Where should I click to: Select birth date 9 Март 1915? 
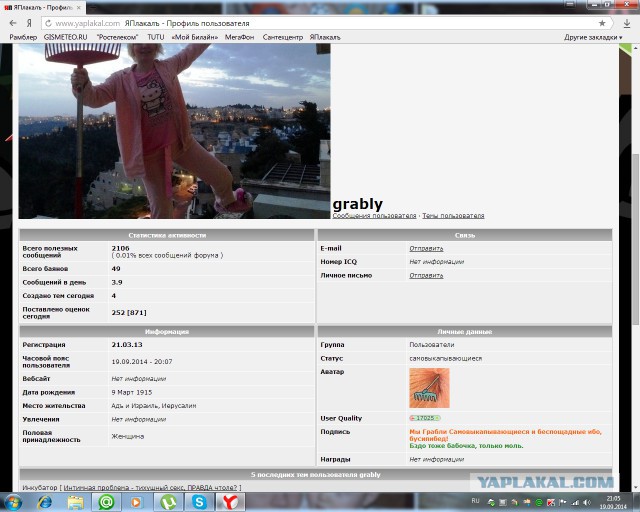(132, 392)
